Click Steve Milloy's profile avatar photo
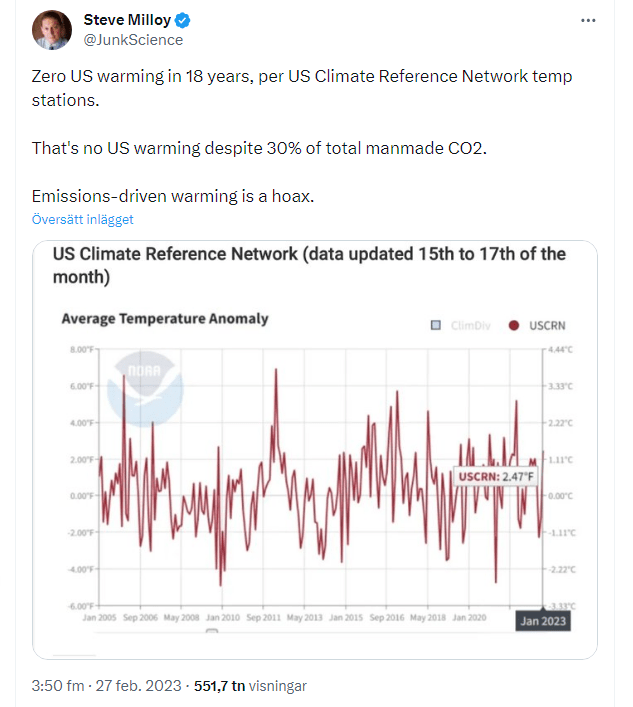Image resolution: width=633 pixels, height=707 pixels. tap(52, 30)
